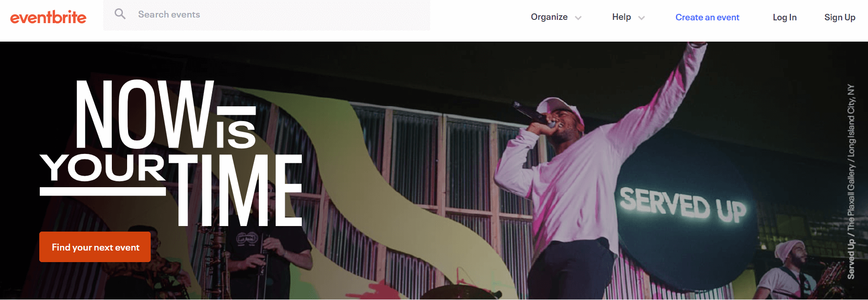The height and width of the screenshot is (300, 868).
Task: Click the white underline bar beneath YOUR
Action: [103, 191]
